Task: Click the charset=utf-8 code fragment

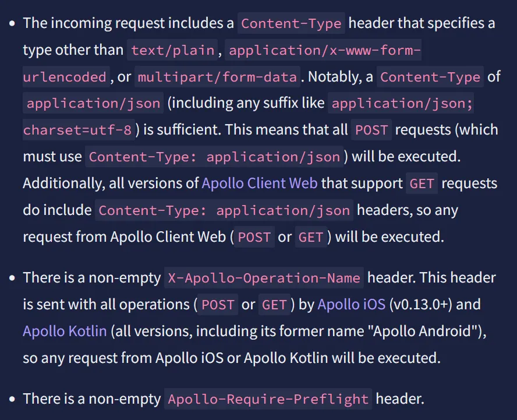Action: tap(78, 130)
